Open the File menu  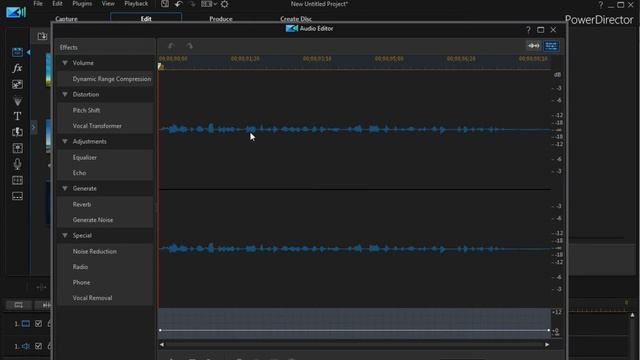point(38,4)
